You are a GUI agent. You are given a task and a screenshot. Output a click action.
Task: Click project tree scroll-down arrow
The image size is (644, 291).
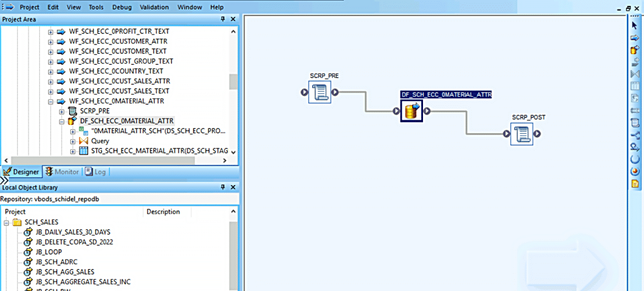click(234, 152)
